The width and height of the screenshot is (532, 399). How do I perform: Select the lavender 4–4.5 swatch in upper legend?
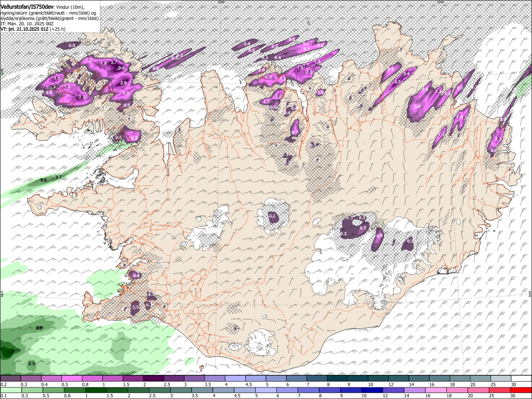[234, 378]
